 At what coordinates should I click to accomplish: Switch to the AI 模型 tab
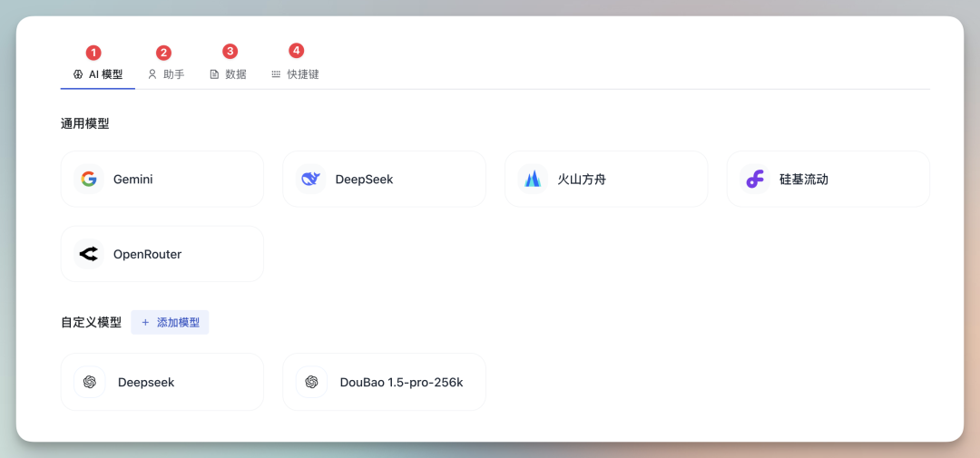tap(97, 74)
